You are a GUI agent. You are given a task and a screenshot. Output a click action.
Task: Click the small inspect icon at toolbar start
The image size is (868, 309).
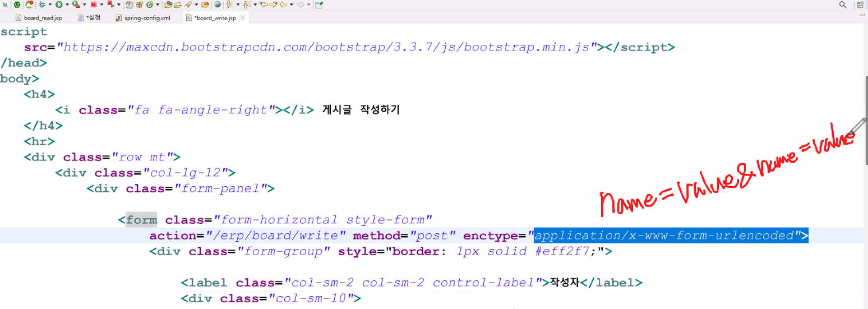5,4
